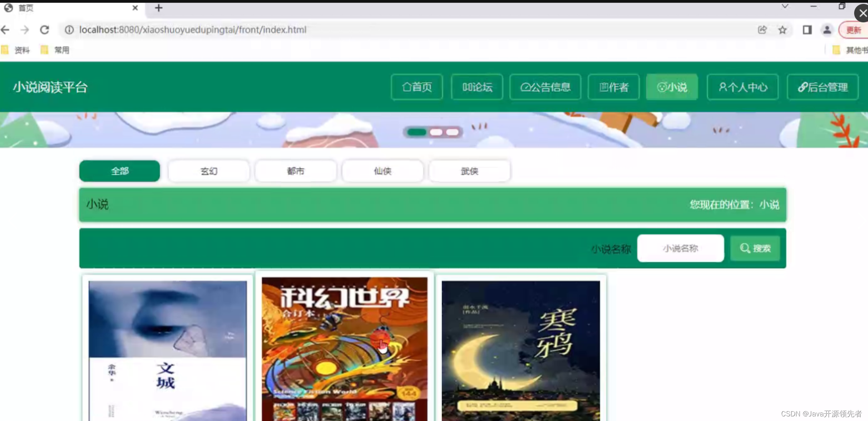The height and width of the screenshot is (421, 868).
Task: Click the 搜索 search button
Action: [755, 248]
